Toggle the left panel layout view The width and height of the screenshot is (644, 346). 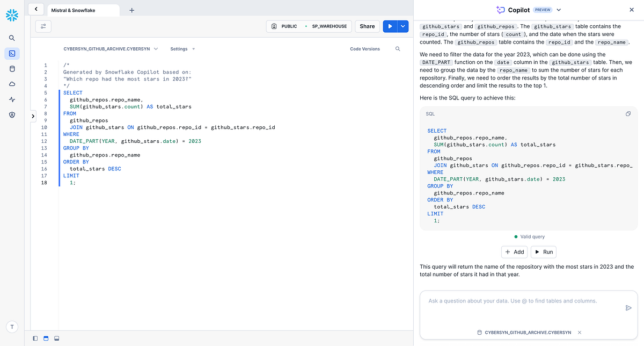click(x=35, y=338)
